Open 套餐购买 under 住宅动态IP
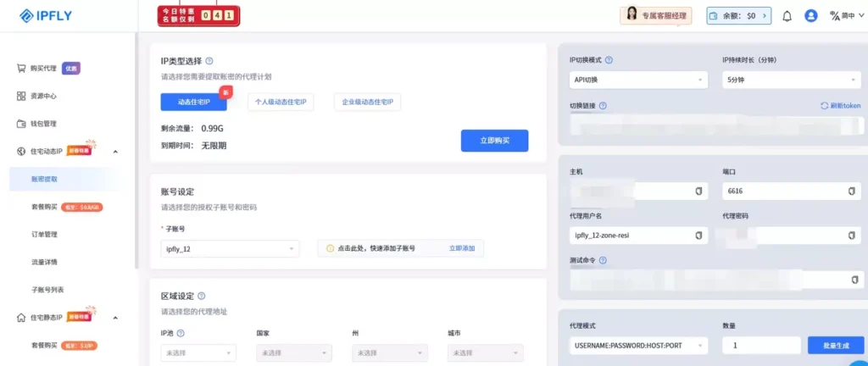 pos(44,207)
